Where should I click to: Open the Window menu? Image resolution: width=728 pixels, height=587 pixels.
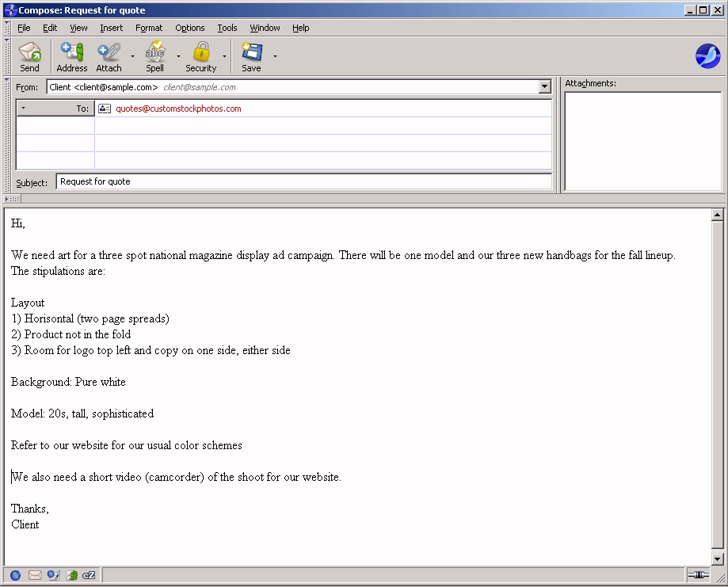click(x=265, y=28)
